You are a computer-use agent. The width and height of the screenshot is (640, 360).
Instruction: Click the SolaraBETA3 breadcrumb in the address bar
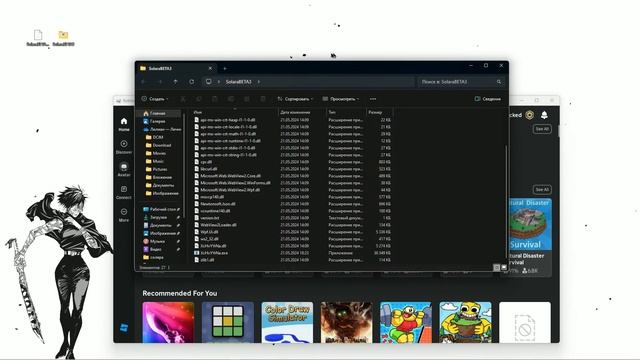(238, 82)
